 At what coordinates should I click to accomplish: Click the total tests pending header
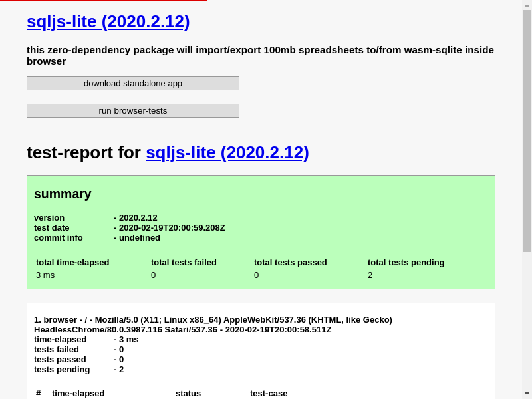pos(406,263)
